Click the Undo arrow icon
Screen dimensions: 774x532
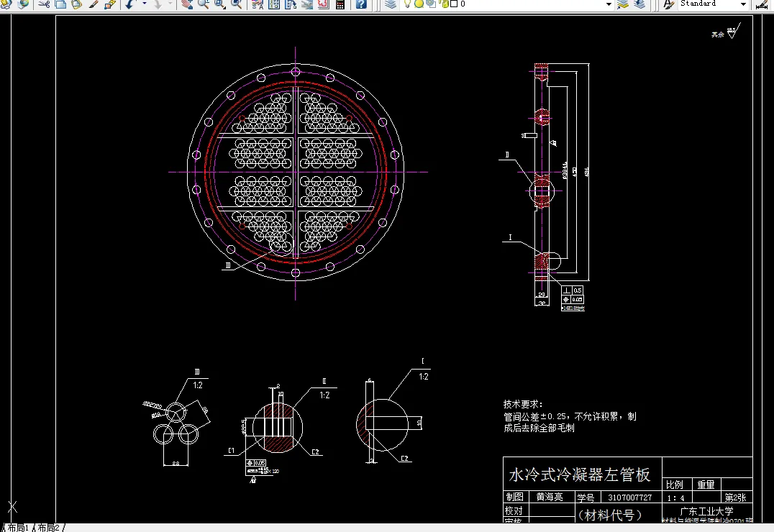[129, 4]
